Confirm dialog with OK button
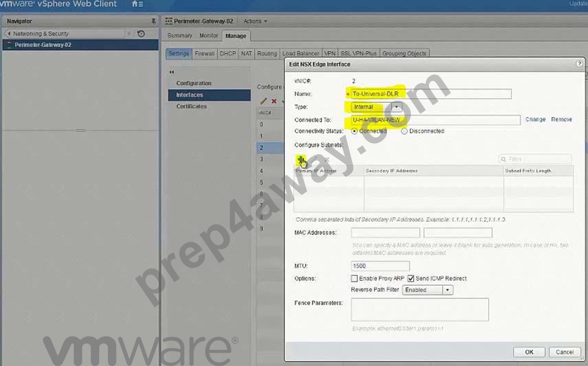This screenshot has height=366, width=588. pyautogui.click(x=529, y=352)
